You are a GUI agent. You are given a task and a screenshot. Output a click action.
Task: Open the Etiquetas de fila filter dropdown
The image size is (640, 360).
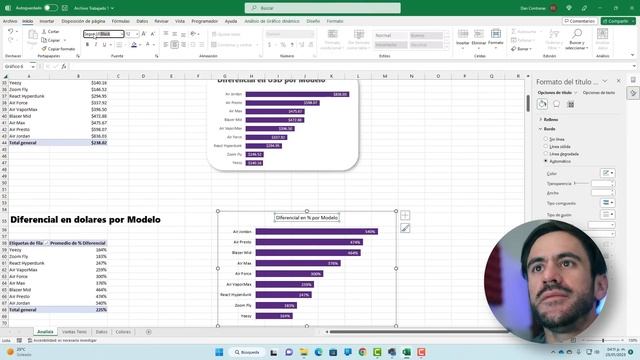pyautogui.click(x=46, y=243)
